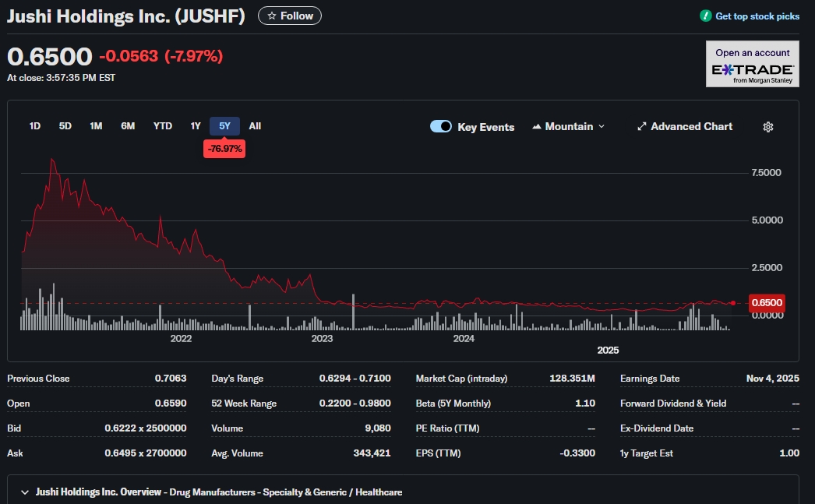Select the 1D range tab
This screenshot has height=504, width=815.
pyautogui.click(x=35, y=125)
